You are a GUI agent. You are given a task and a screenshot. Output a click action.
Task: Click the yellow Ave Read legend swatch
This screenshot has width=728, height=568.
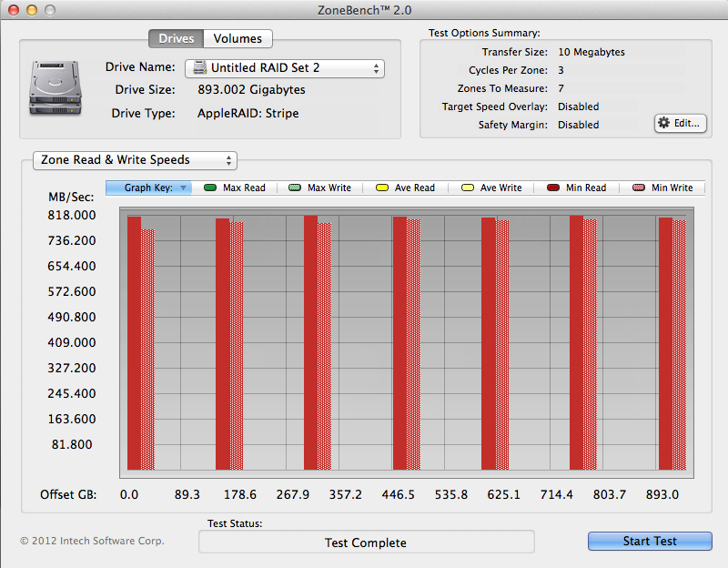381,188
